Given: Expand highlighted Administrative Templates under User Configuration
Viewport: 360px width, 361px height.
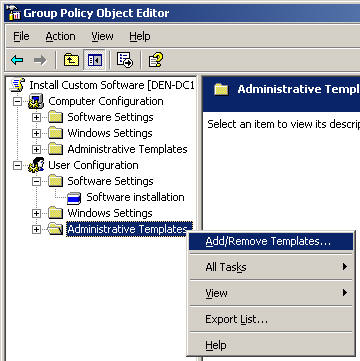Looking at the screenshot, I should 36,229.
